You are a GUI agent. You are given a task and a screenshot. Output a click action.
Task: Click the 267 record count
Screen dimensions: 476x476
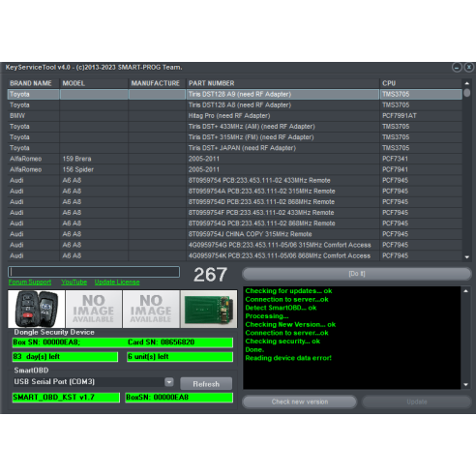pos(210,275)
